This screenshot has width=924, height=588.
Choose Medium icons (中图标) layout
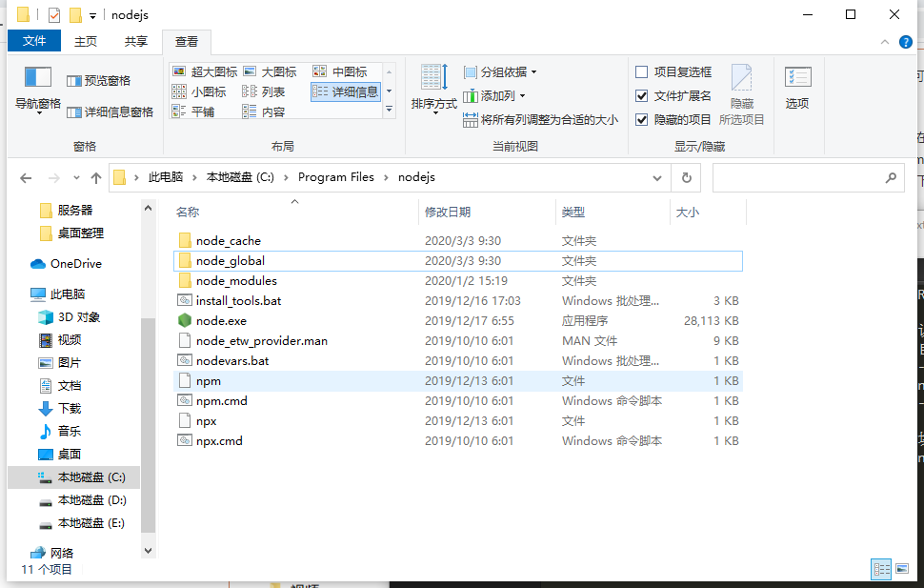(x=340, y=72)
